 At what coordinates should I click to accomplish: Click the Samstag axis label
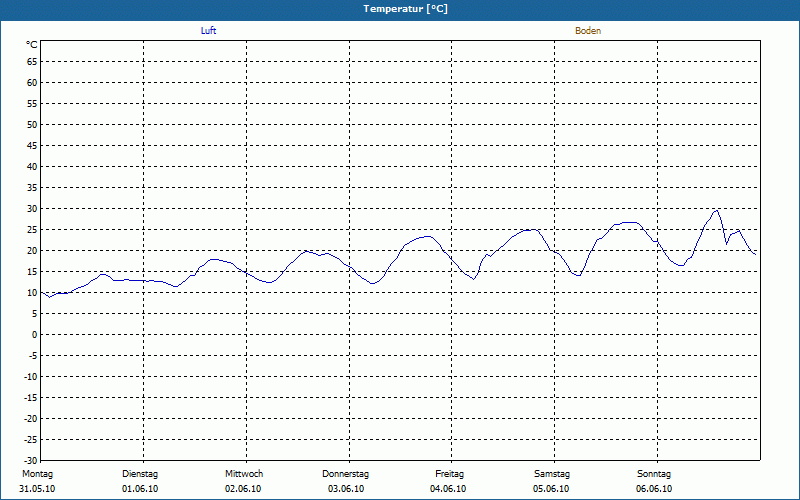pos(552,474)
